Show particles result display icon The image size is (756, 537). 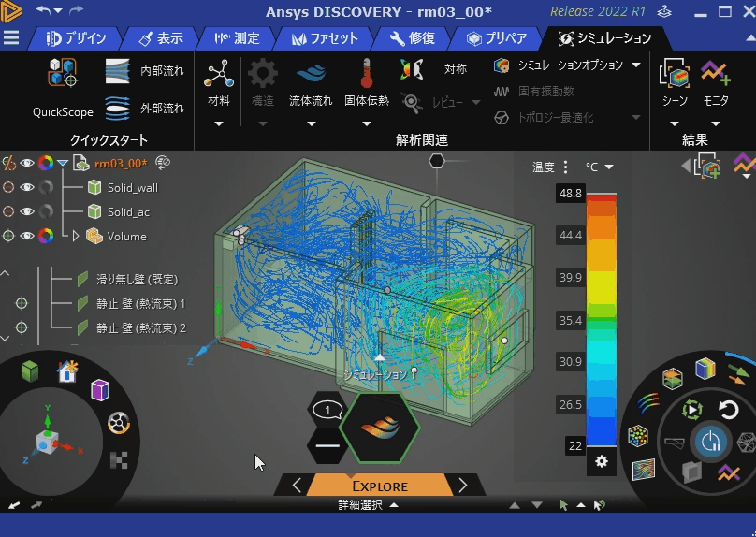(x=638, y=436)
